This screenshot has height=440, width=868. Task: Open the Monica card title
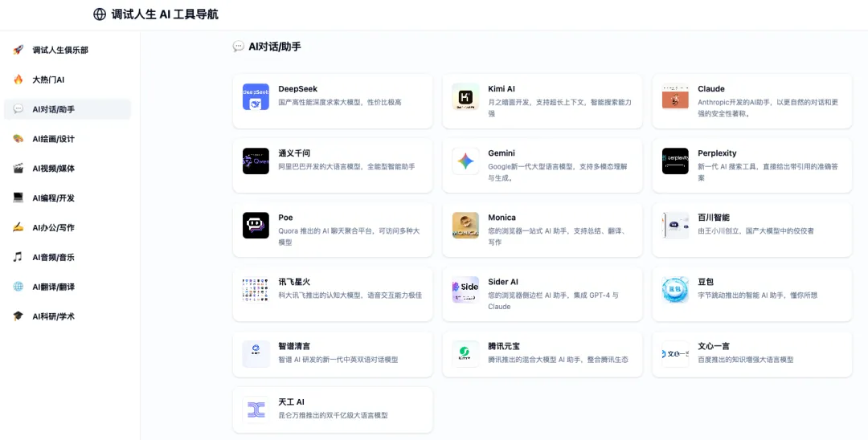(502, 218)
